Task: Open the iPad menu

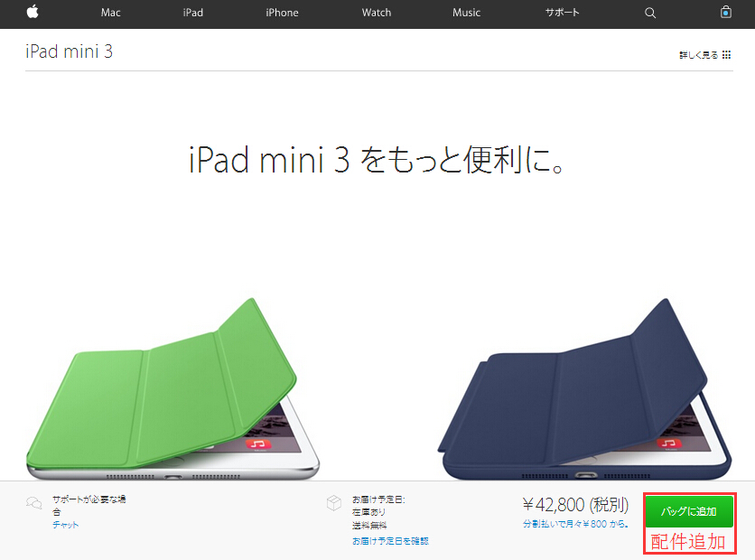Action: click(x=192, y=13)
